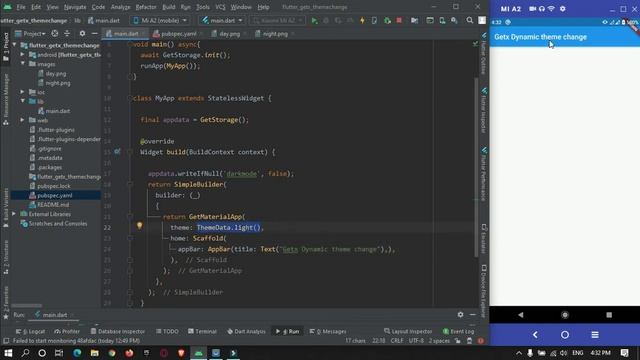The width and height of the screenshot is (640, 360).
Task: Open Flutter Outline side panel
Action: pos(484,54)
